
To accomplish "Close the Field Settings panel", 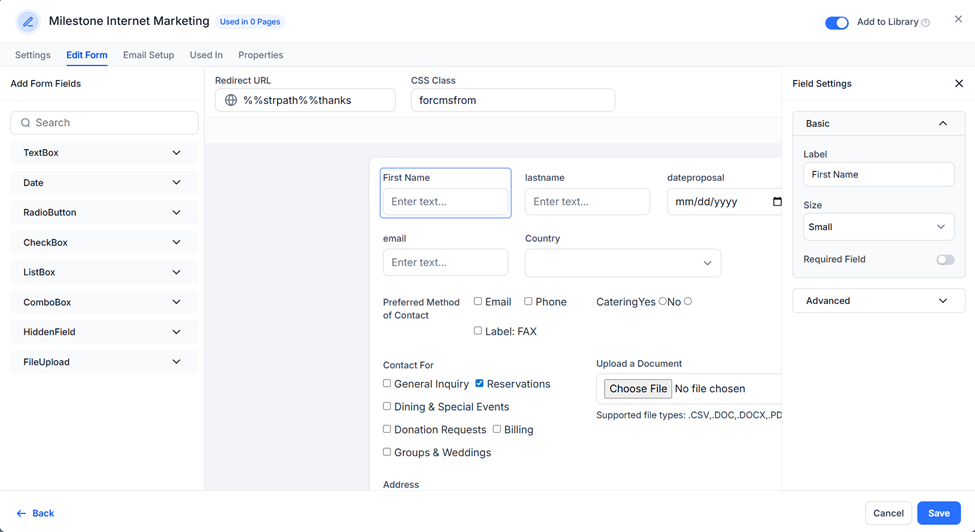I will (959, 83).
